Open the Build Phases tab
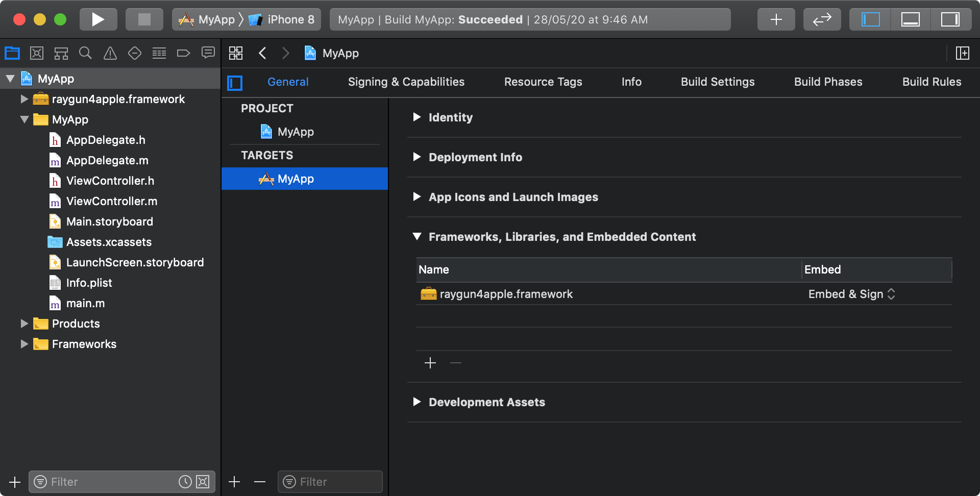This screenshot has height=496, width=980. (828, 82)
